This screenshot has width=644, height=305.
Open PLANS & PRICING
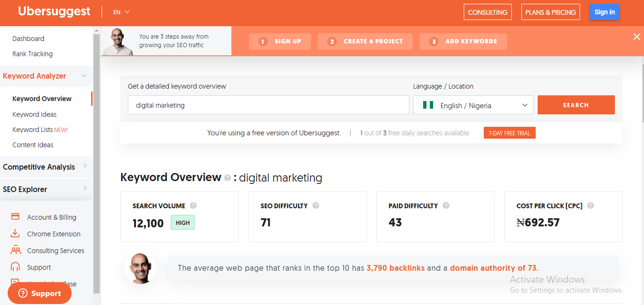pyautogui.click(x=551, y=12)
